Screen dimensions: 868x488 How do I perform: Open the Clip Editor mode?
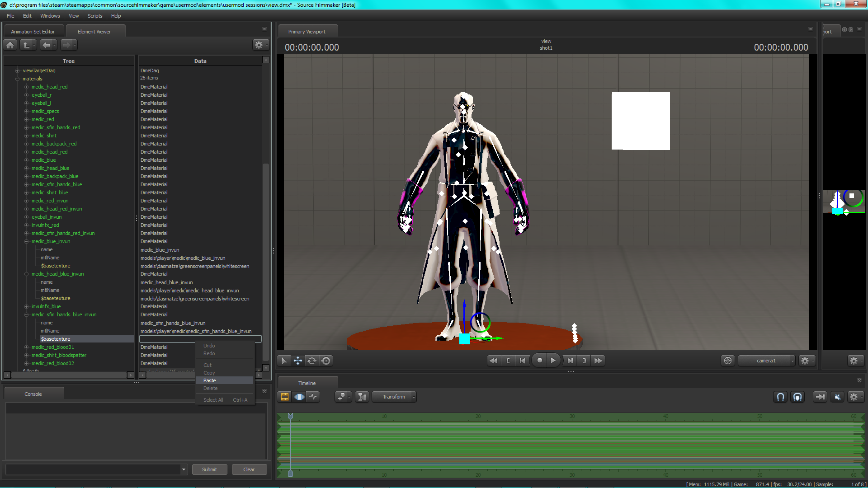(x=285, y=397)
